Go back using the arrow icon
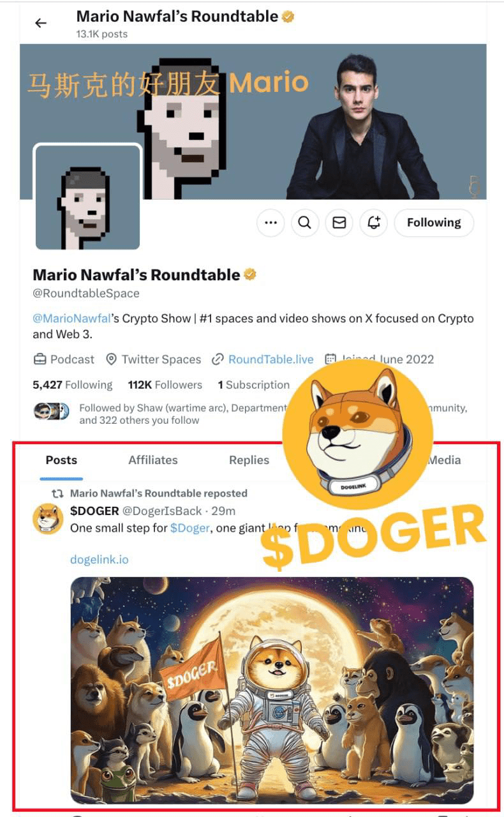 41,23
